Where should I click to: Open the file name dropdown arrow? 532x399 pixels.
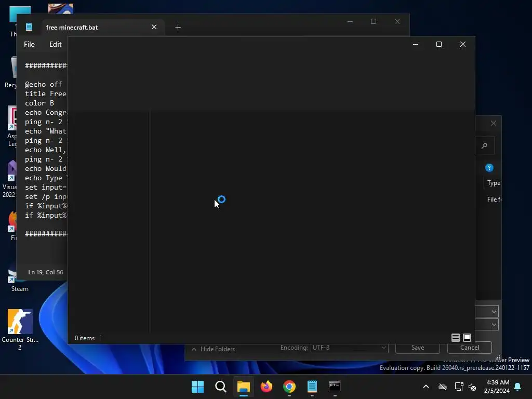pos(494,312)
